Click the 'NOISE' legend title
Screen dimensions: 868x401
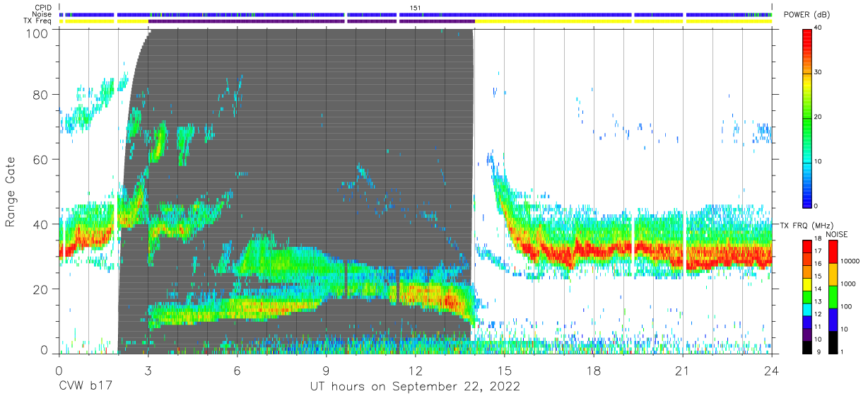click(836, 234)
